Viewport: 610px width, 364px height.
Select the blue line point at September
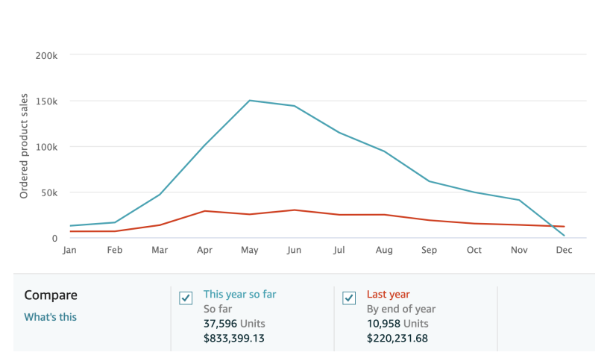[429, 181]
